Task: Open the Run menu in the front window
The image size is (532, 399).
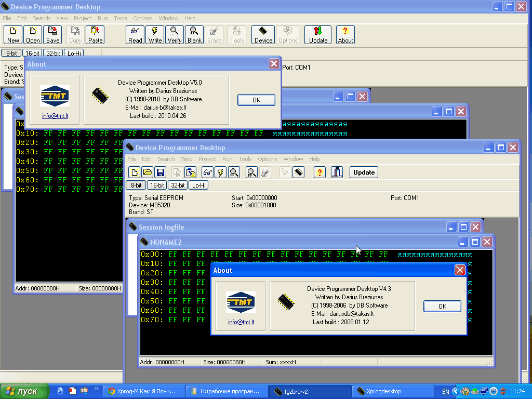Action: click(x=228, y=159)
